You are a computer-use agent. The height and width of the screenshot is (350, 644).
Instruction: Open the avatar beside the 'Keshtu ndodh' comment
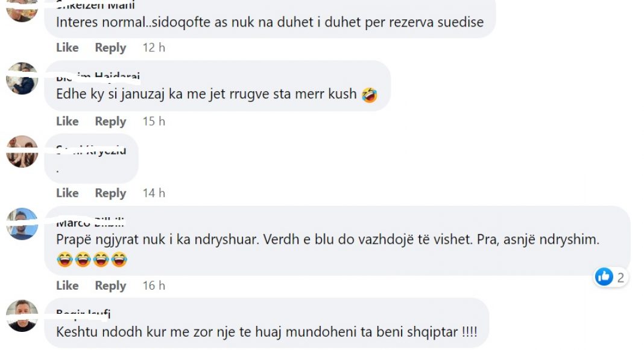tap(22, 316)
